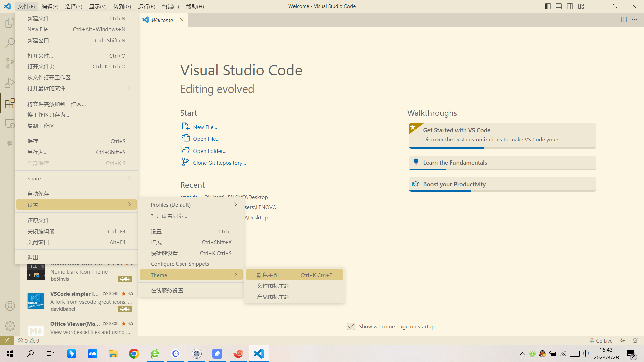Install the VSCode simpler Icons extension

pyautogui.click(x=125, y=309)
